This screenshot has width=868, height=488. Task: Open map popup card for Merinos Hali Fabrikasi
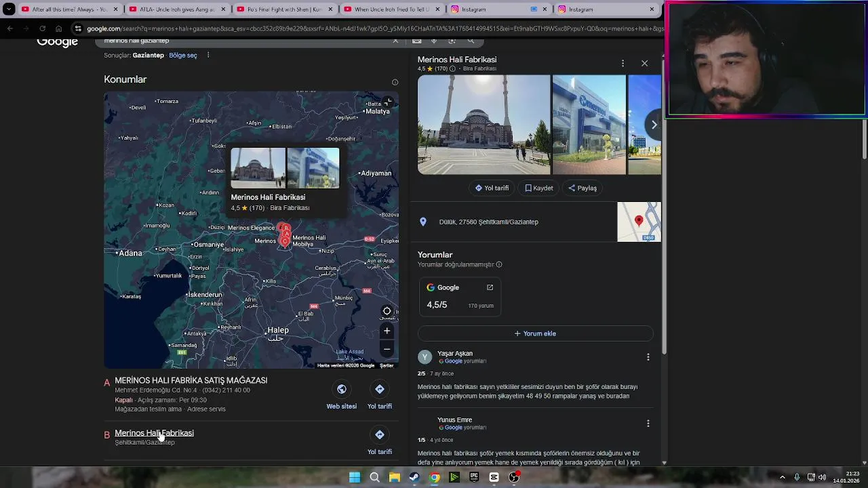285,180
